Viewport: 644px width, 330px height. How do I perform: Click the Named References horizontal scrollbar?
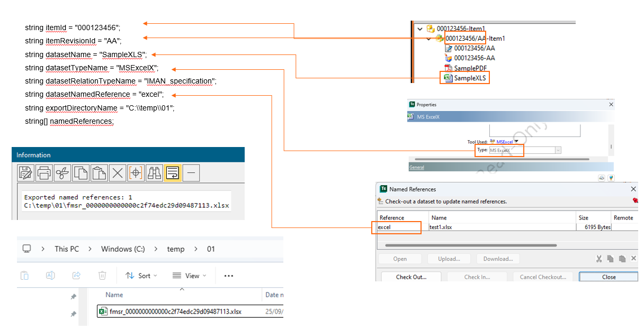click(471, 245)
